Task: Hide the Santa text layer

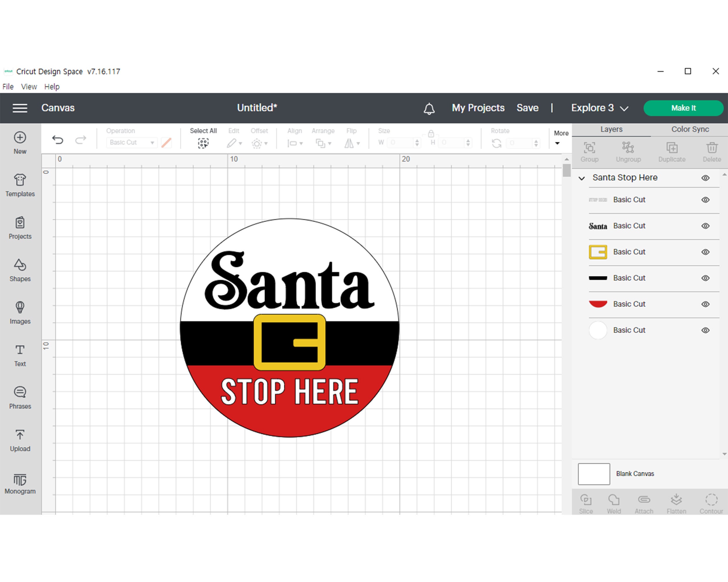Action: pyautogui.click(x=705, y=226)
